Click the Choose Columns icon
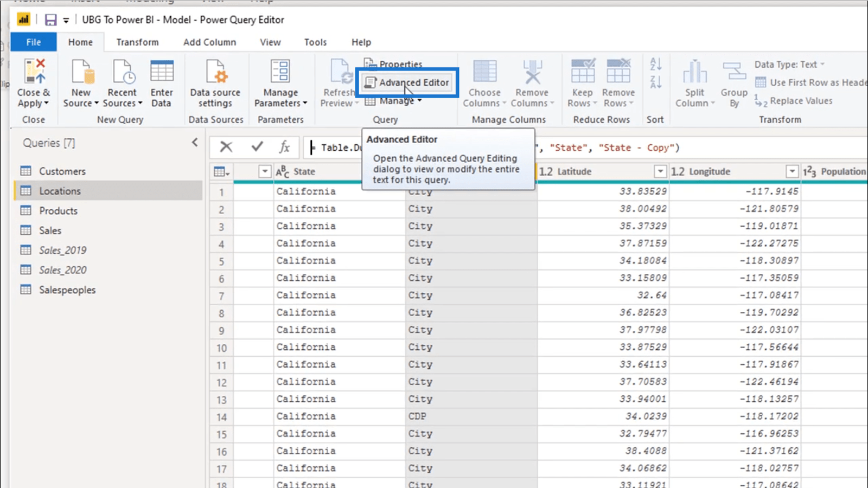Viewport: 868px width, 488px height. click(484, 72)
